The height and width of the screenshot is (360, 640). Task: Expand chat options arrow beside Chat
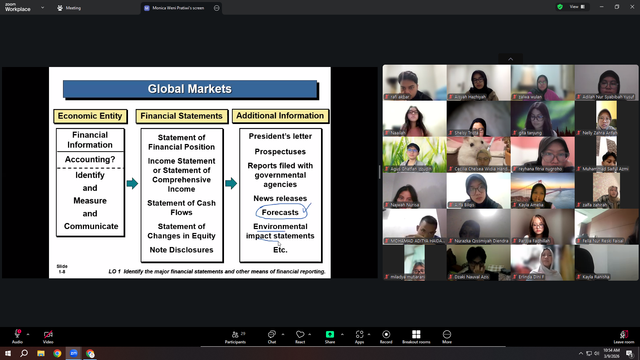[x=283, y=335]
